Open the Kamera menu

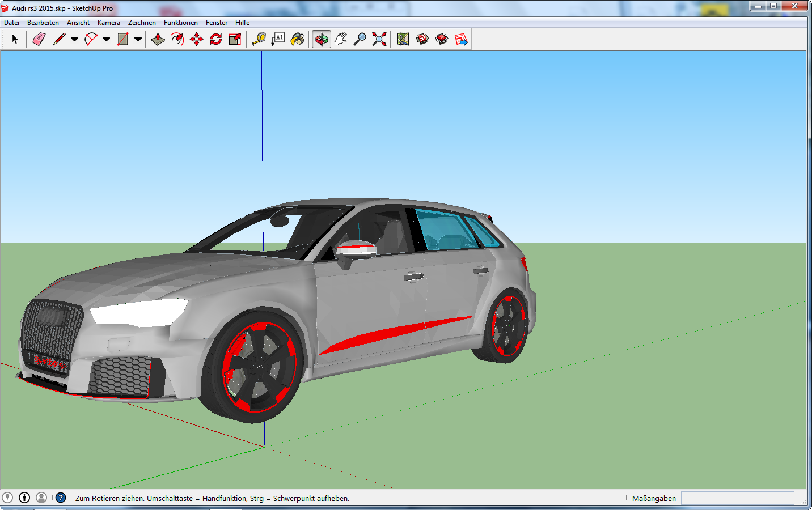click(108, 23)
